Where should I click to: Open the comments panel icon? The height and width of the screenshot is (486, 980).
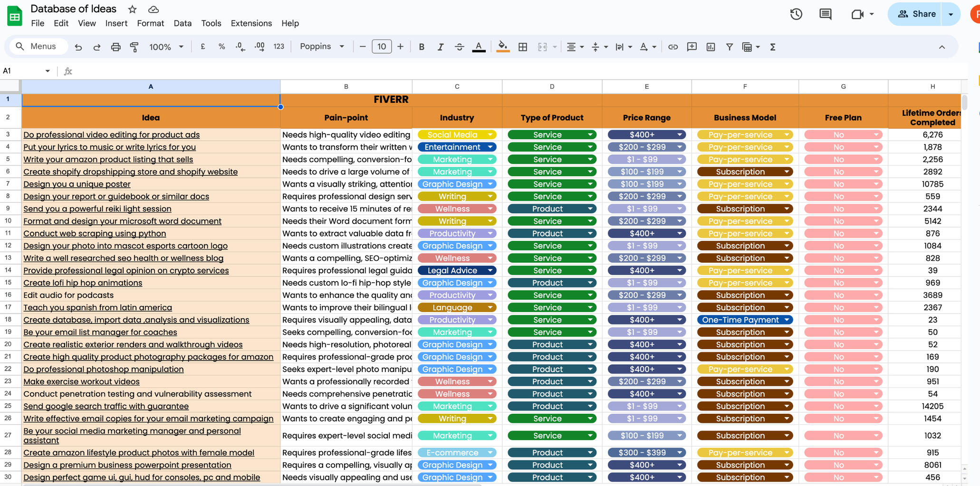coord(826,14)
